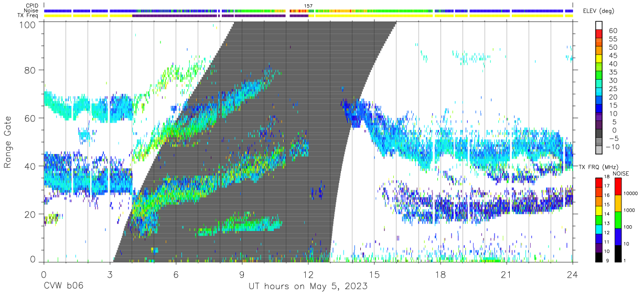Click the 'UT hours on May 5, 2023' axis title
The width and height of the screenshot is (644, 297).
[x=308, y=287]
